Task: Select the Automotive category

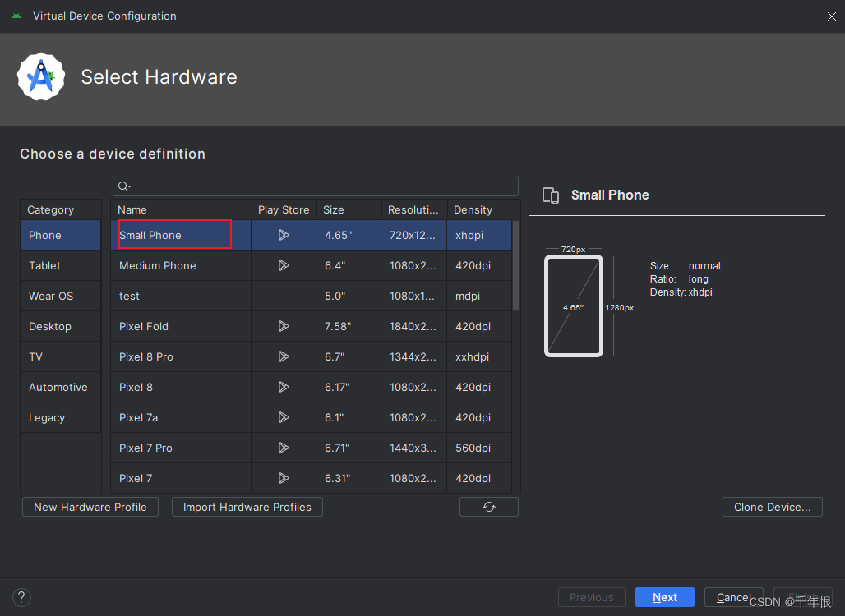Action: (x=60, y=387)
